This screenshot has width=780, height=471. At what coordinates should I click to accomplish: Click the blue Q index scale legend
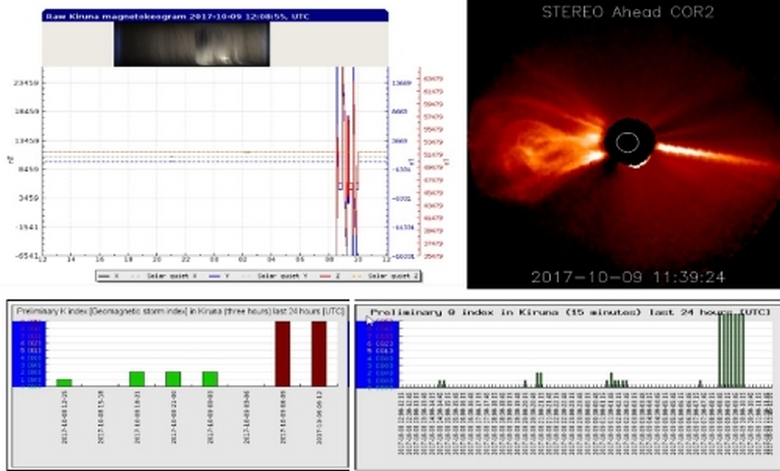click(x=383, y=353)
